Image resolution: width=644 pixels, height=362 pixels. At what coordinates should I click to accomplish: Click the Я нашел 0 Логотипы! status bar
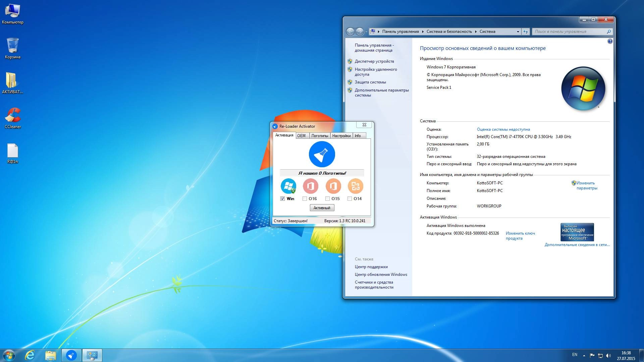[x=322, y=173]
